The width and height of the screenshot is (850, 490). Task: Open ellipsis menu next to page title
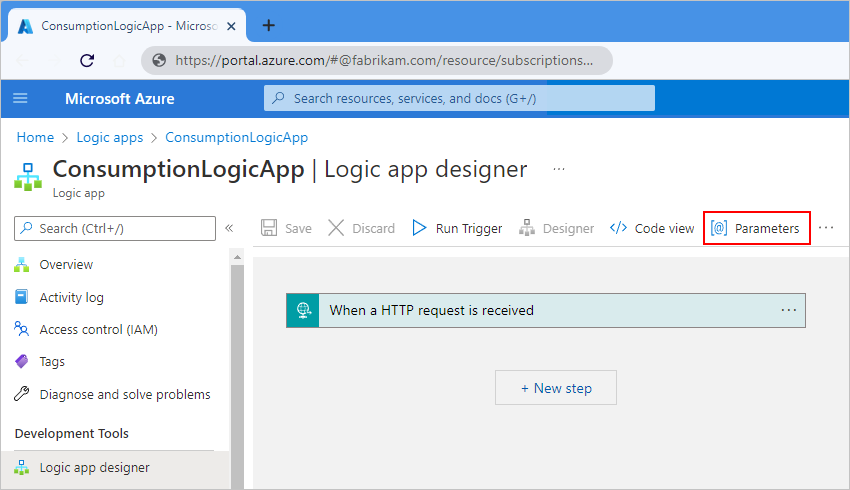click(559, 169)
